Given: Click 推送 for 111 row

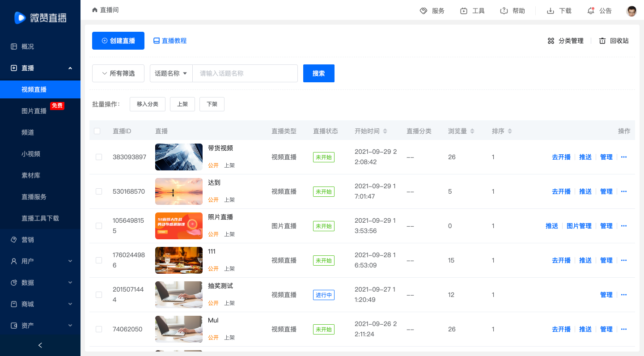Looking at the screenshot, I should point(585,260).
